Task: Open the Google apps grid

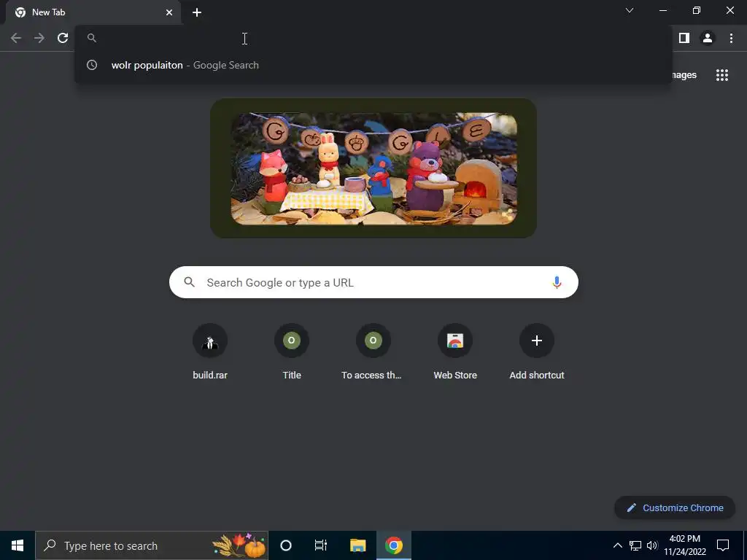Action: click(x=722, y=75)
